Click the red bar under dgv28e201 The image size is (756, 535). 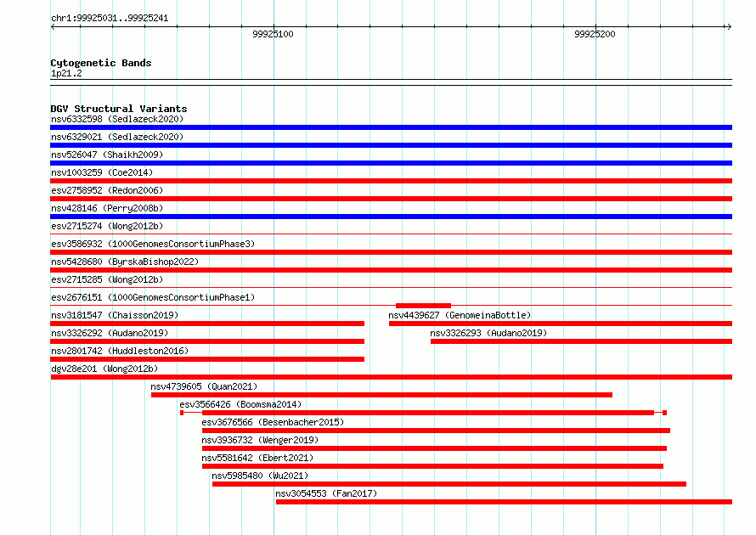click(x=391, y=377)
